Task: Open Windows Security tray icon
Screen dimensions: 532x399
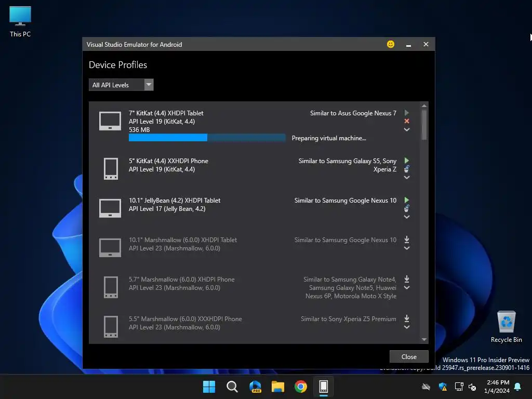Action: pos(443,387)
